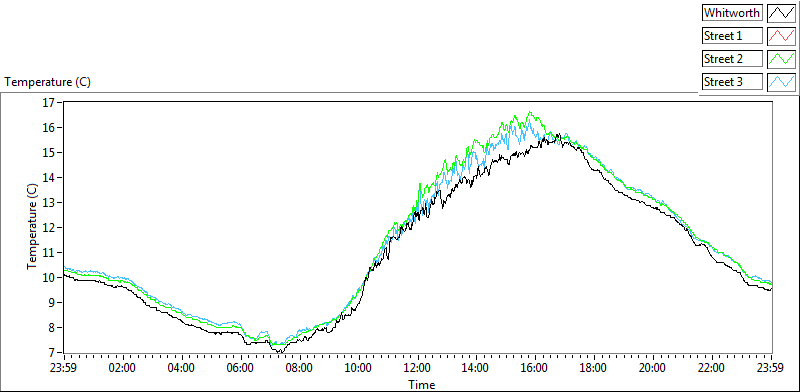Click the 14:00 time axis label
800x392 pixels.
pyautogui.click(x=476, y=368)
